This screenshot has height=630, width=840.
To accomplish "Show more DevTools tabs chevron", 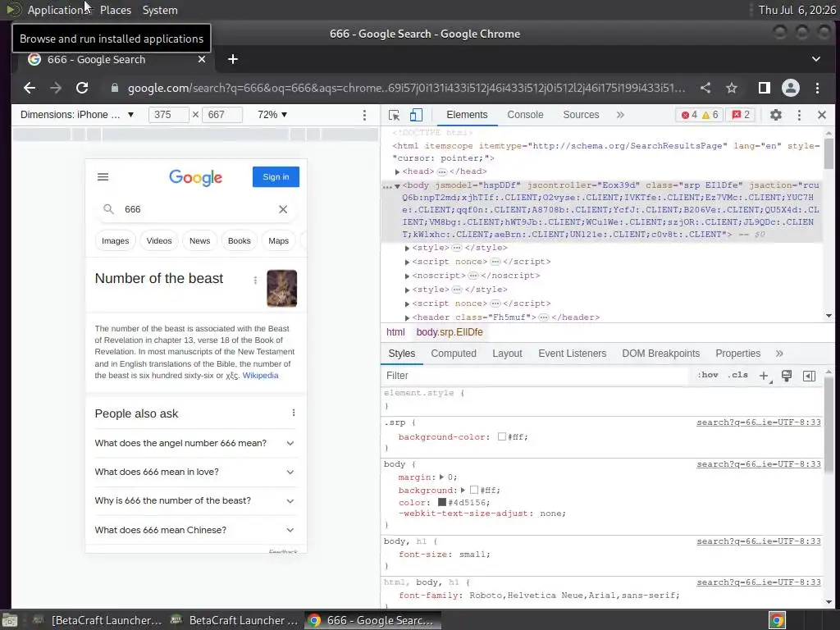I will click(620, 115).
